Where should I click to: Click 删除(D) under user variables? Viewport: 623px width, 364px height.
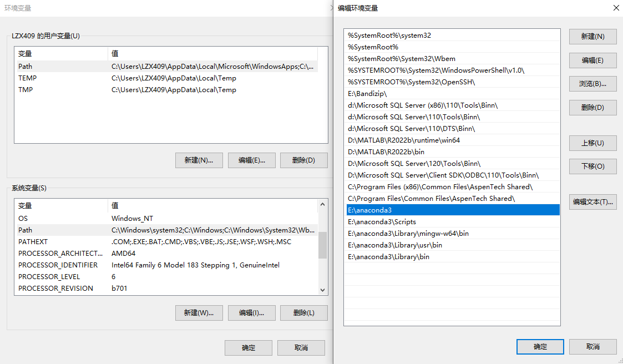click(x=304, y=160)
